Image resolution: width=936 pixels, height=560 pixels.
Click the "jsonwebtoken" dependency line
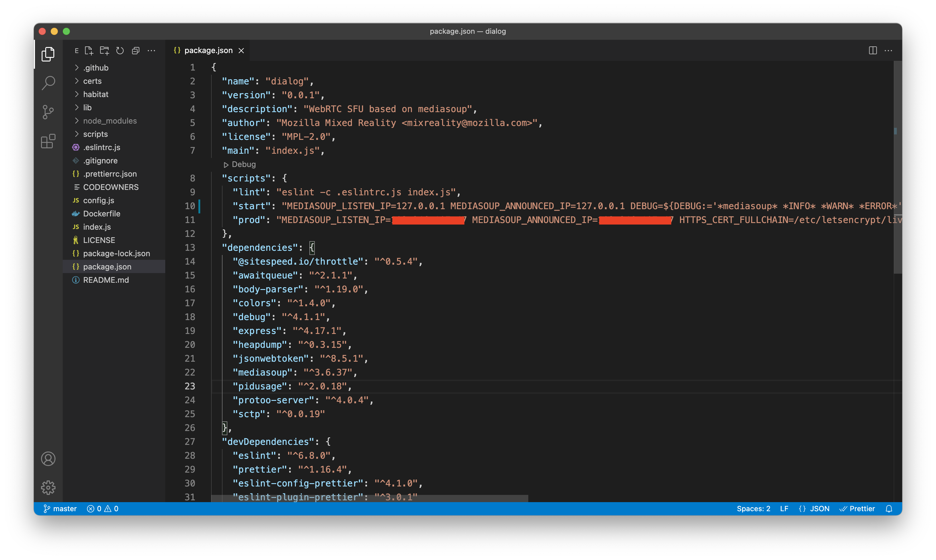[x=300, y=358]
